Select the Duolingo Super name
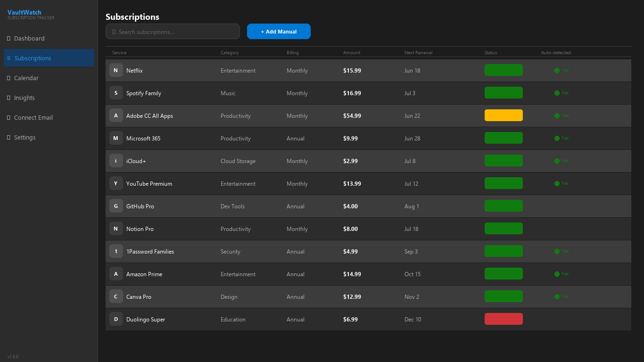 click(x=146, y=320)
